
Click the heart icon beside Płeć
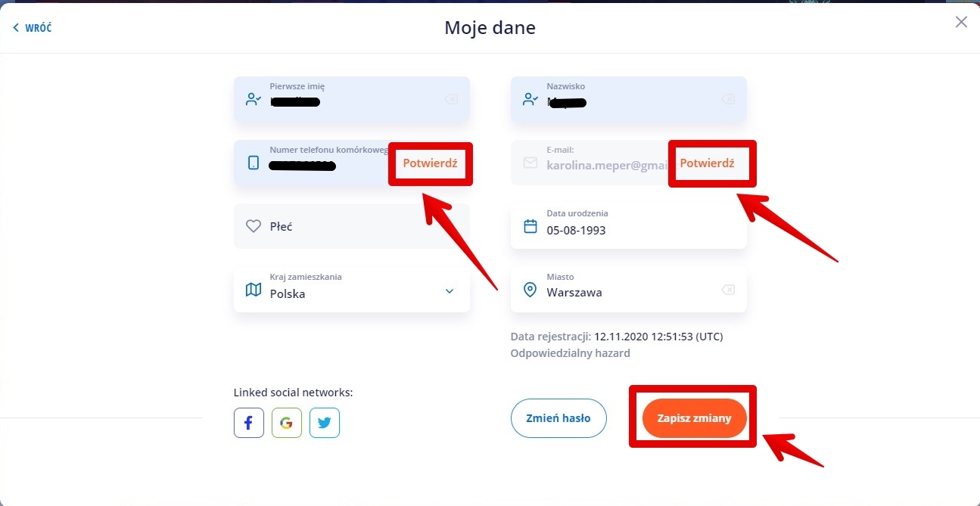254,226
